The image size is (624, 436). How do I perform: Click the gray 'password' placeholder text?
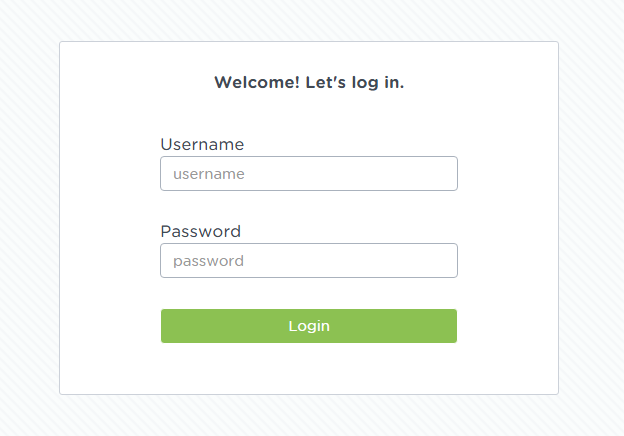pyautogui.click(x=208, y=262)
